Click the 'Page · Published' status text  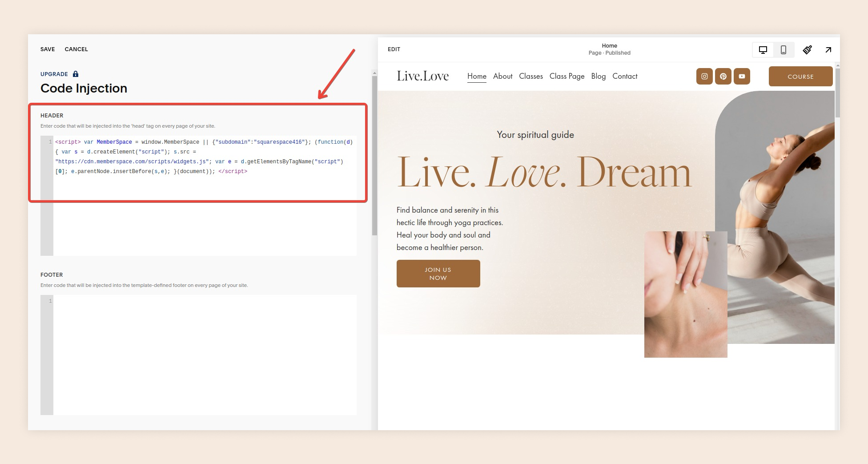tap(609, 53)
